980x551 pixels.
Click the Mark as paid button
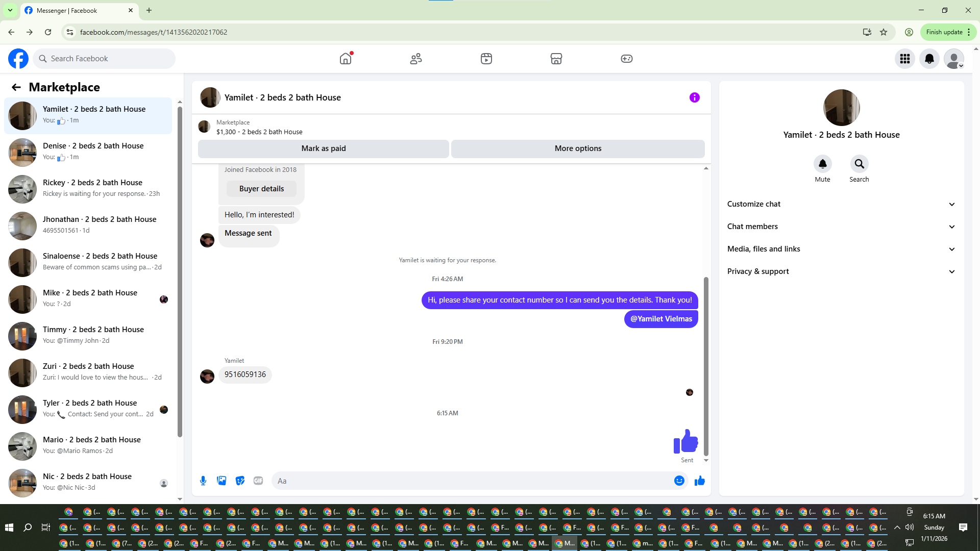(x=324, y=148)
